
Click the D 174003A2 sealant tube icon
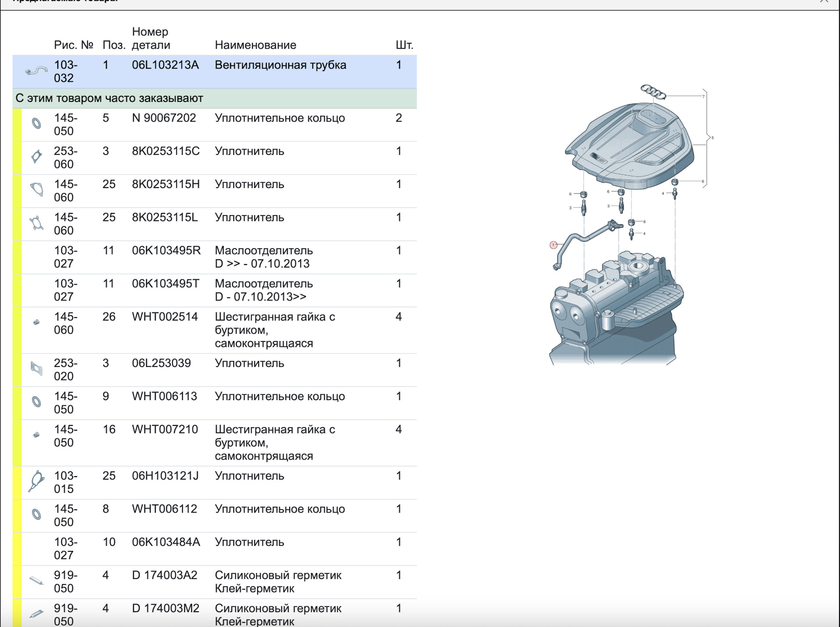36,581
